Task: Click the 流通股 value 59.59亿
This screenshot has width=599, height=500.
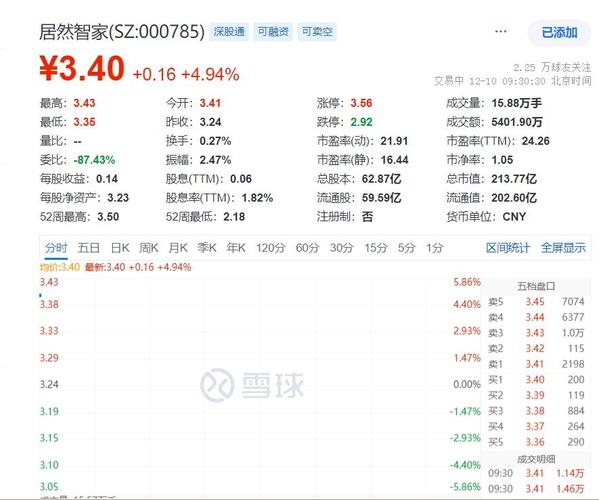Action: coord(381,198)
